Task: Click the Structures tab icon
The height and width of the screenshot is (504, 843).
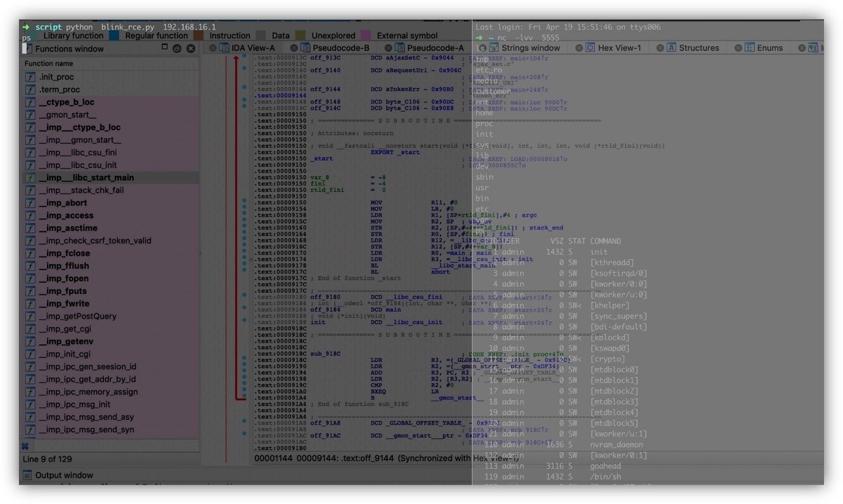Action: tap(671, 47)
